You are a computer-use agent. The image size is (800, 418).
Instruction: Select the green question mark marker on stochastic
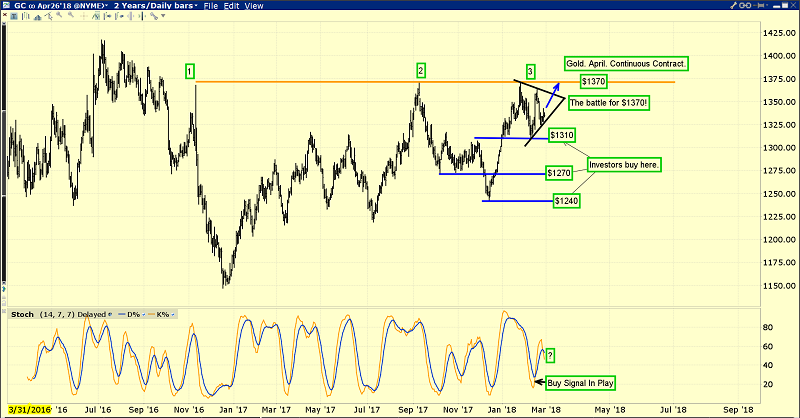pos(552,354)
